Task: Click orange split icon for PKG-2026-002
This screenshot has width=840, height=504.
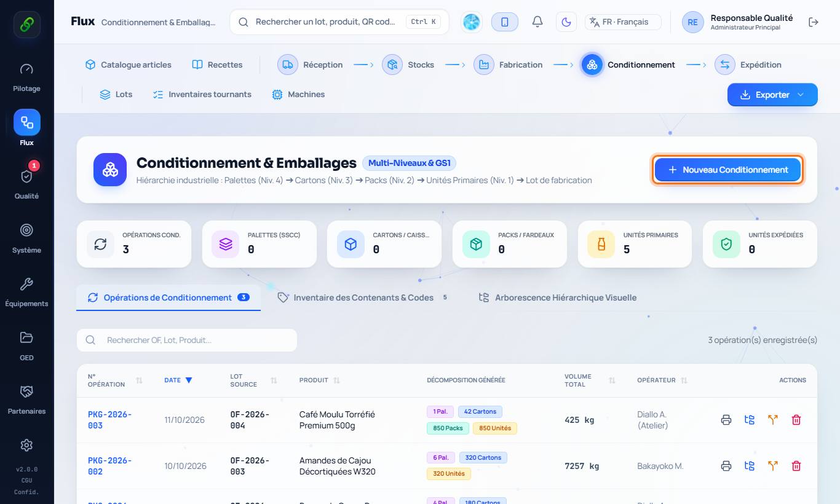Action: pos(773,466)
